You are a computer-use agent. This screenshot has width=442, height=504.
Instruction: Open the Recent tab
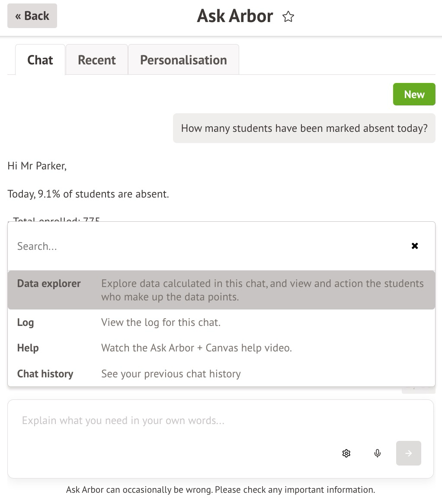point(96,60)
